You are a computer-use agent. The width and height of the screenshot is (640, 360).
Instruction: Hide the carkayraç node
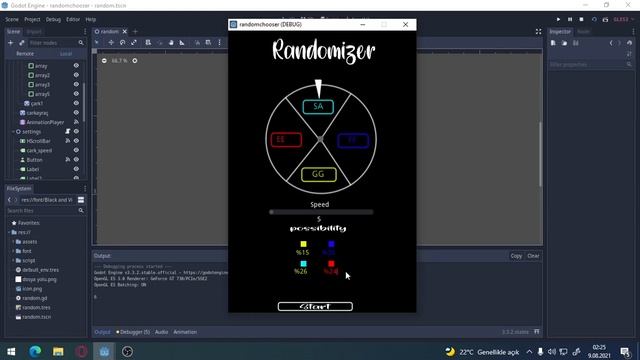(76, 113)
